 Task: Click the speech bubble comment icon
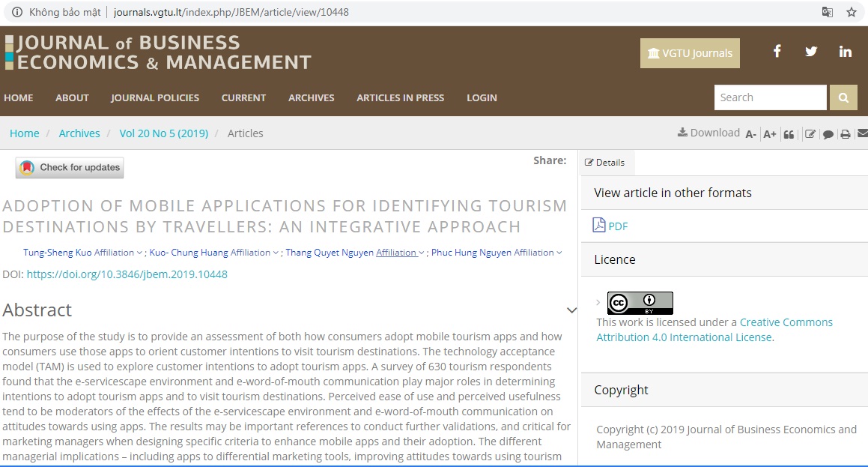828,134
